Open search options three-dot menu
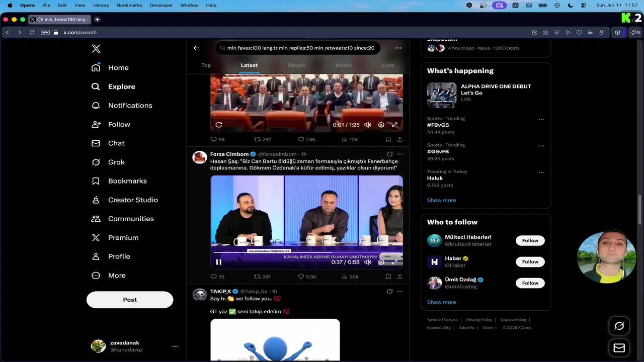 point(398,48)
